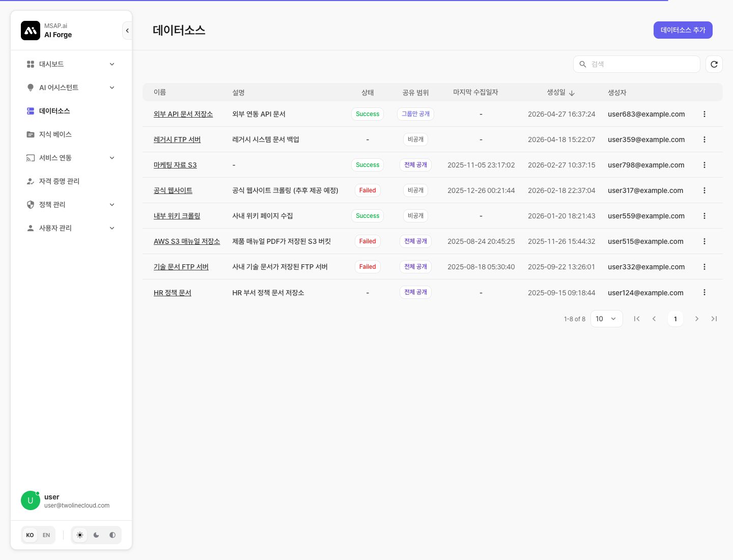
Task: Click the 이름 column header
Action: [x=160, y=92]
